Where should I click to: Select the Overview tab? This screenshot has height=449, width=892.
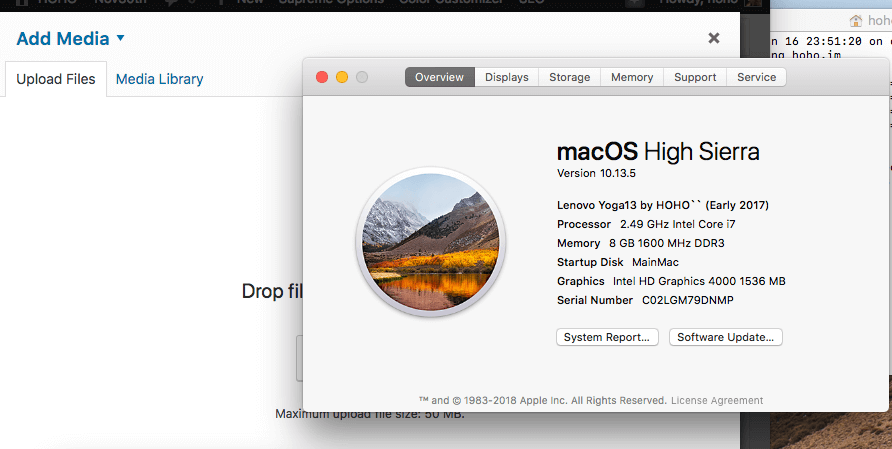pos(440,77)
